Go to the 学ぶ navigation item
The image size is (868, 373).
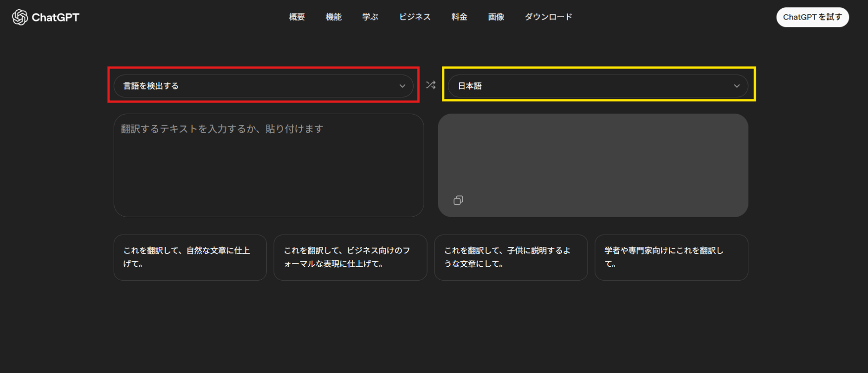click(370, 17)
